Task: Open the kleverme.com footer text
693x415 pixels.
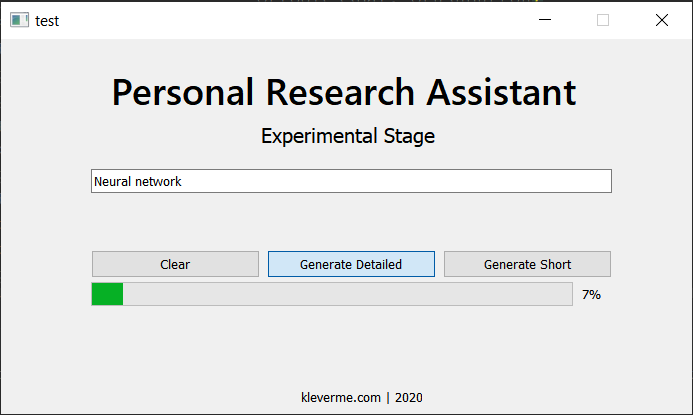Action: 341,398
